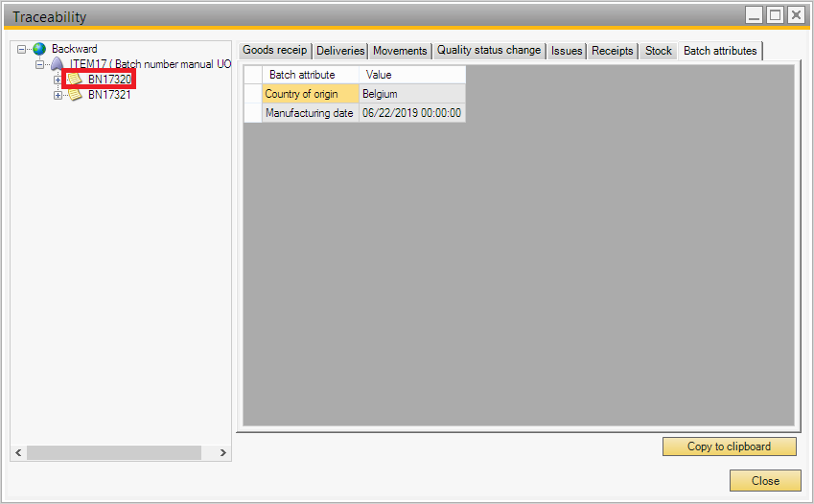Click the ITEM17 item icon in tree
This screenshot has width=814, height=504.
(58, 64)
